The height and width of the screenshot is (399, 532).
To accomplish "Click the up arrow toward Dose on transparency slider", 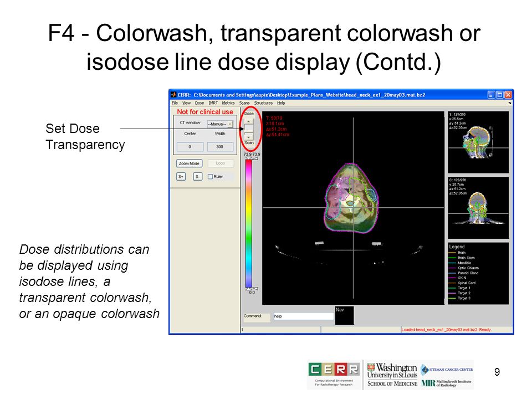I will click(x=249, y=121).
